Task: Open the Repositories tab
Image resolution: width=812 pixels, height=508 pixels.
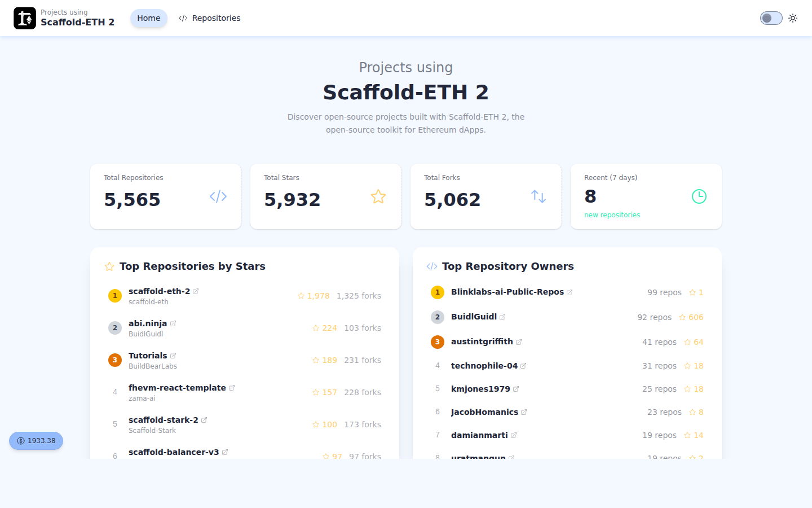Action: [x=210, y=18]
